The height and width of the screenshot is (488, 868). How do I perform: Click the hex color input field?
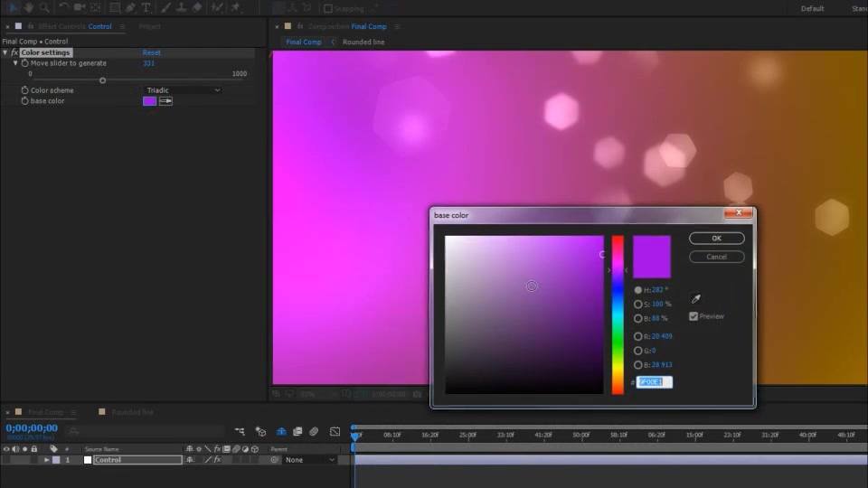(x=654, y=381)
